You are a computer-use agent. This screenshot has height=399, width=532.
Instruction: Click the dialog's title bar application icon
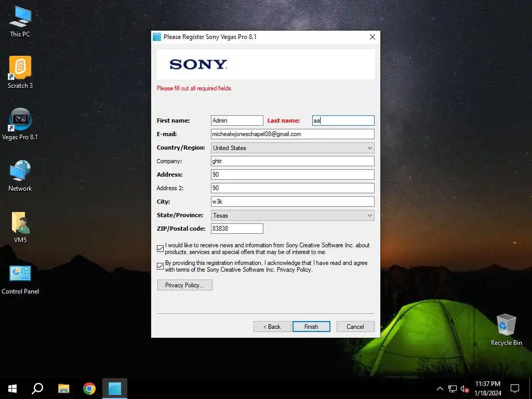157,37
